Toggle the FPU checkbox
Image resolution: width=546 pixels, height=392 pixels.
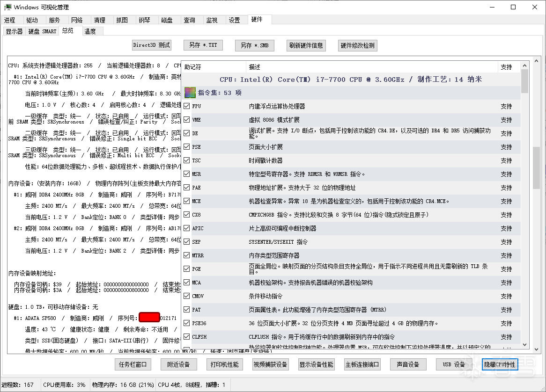[187, 106]
